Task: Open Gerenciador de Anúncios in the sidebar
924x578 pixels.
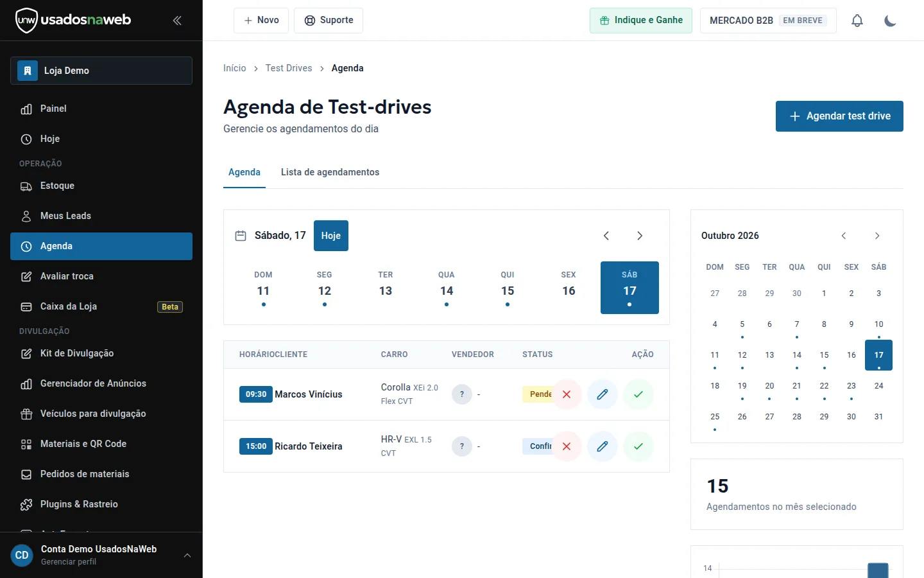Action: pos(101,383)
